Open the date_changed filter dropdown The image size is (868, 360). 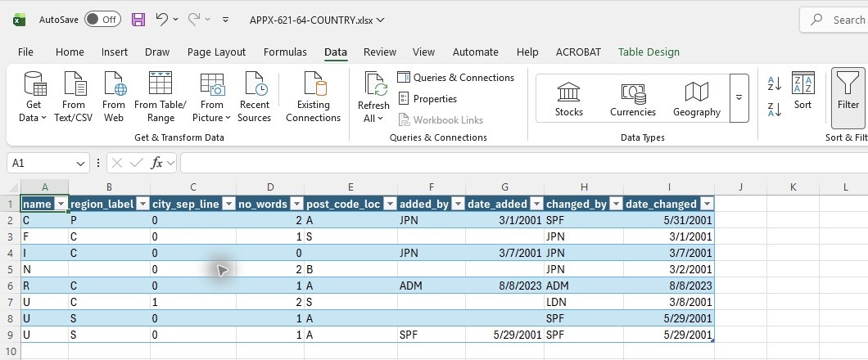pyautogui.click(x=707, y=204)
